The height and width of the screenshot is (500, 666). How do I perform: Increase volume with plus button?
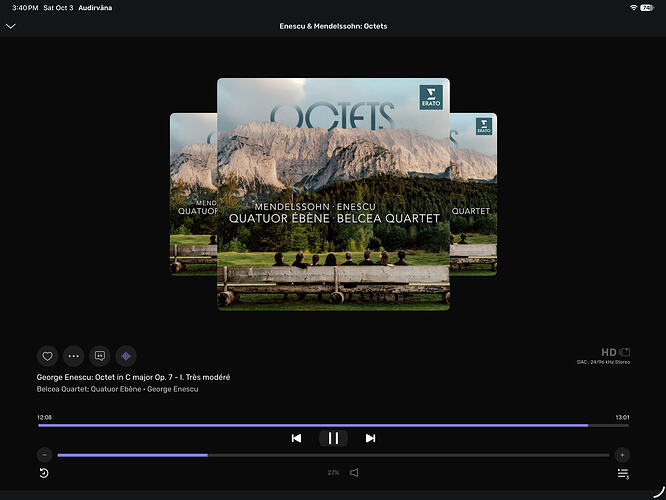[x=622, y=455]
